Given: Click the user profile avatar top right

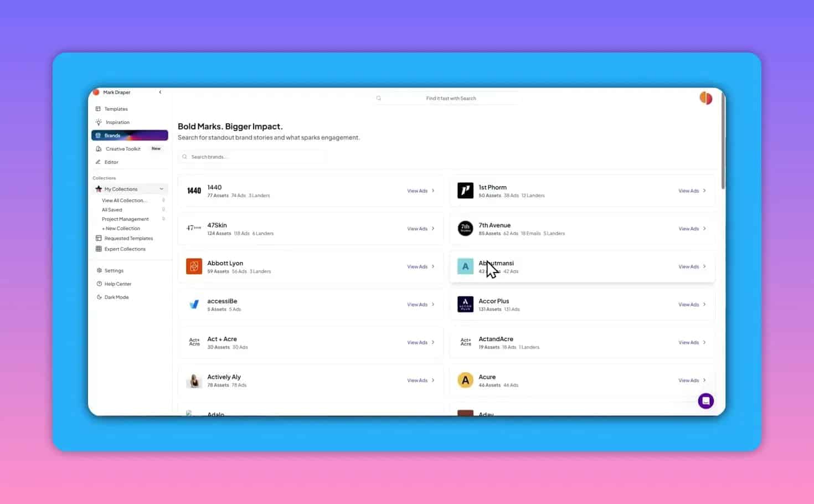Looking at the screenshot, I should coord(705,98).
